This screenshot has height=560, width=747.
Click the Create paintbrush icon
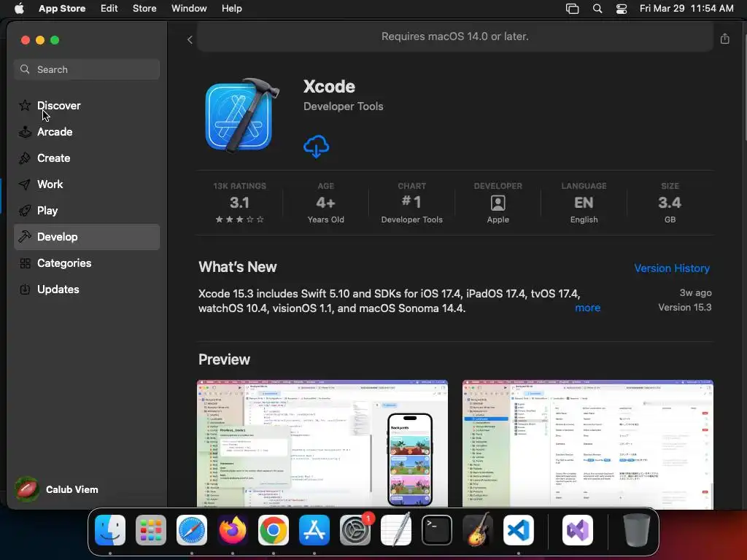[25, 158]
